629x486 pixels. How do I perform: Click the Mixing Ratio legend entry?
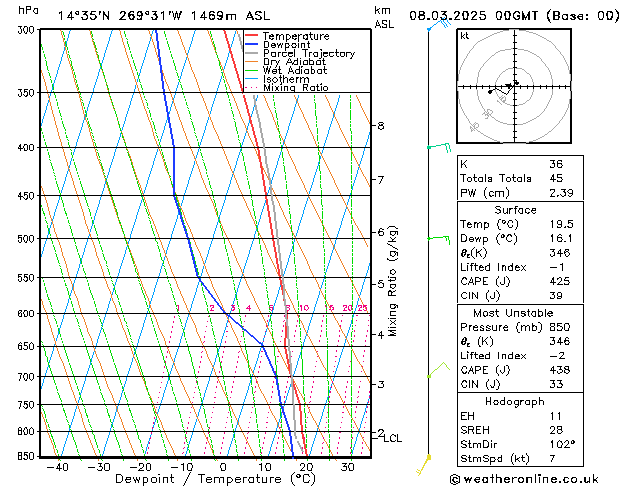[295, 88]
